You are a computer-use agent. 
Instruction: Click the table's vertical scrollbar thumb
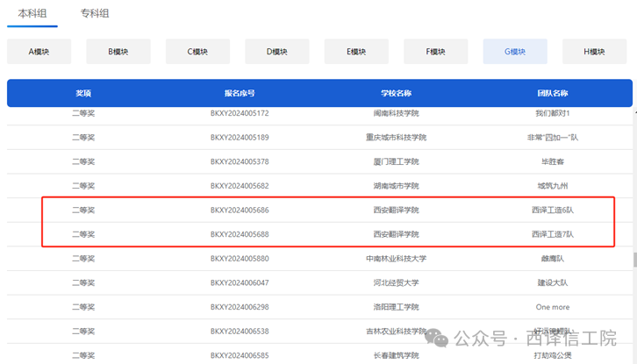(633, 261)
